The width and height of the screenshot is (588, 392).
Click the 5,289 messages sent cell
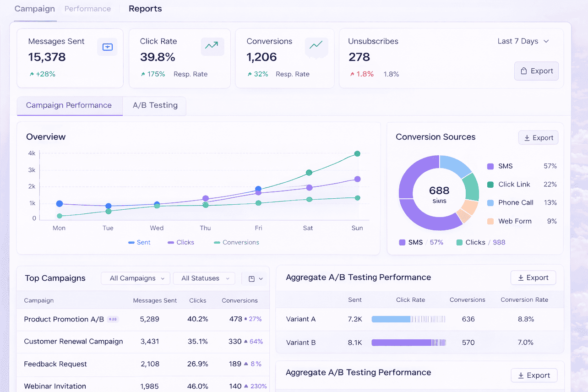tap(150, 319)
